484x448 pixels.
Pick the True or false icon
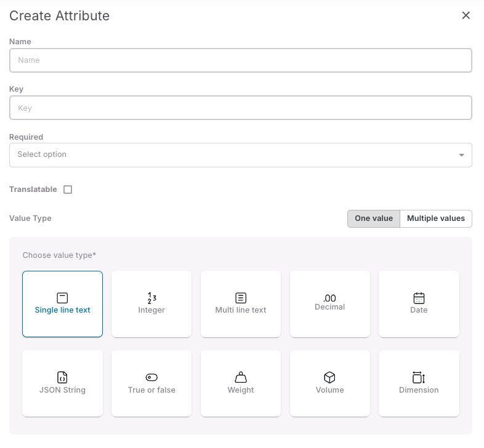coord(151,377)
